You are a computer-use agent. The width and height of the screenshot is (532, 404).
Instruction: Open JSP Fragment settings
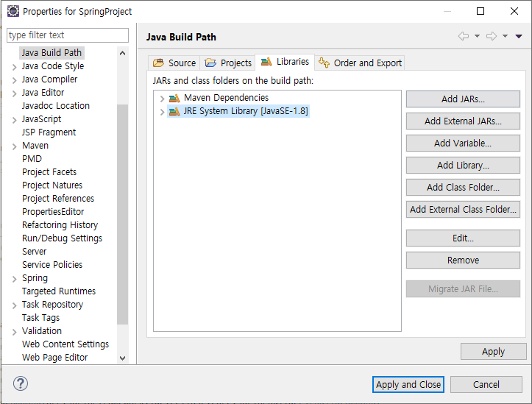[49, 132]
